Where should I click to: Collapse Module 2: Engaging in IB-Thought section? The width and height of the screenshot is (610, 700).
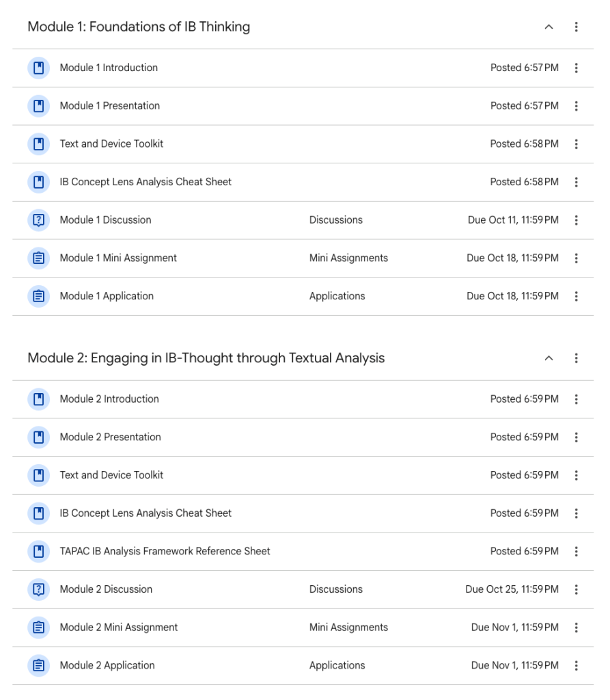(x=549, y=358)
